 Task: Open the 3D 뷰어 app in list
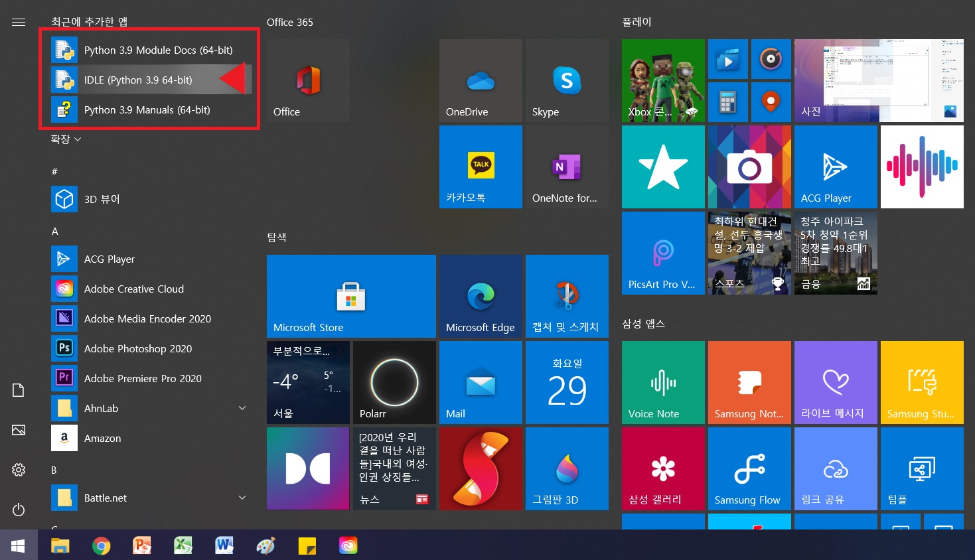click(x=151, y=199)
